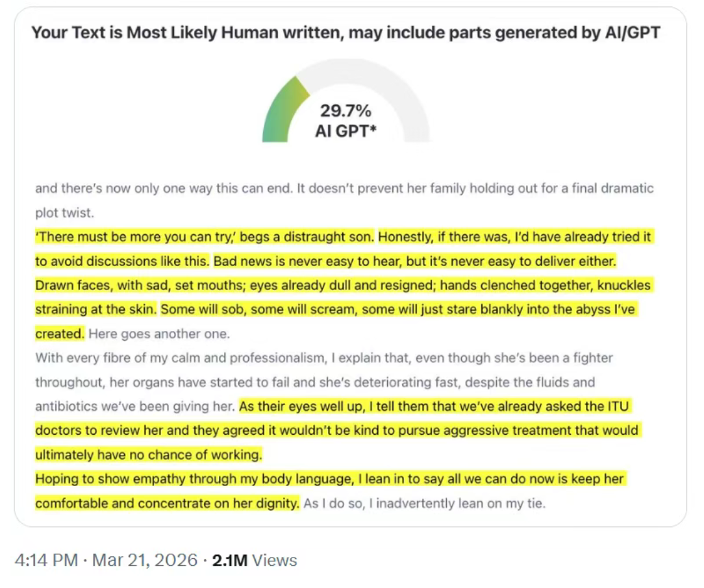Open the 2.1M Views count
This screenshot has width=704, height=588.
point(255,560)
